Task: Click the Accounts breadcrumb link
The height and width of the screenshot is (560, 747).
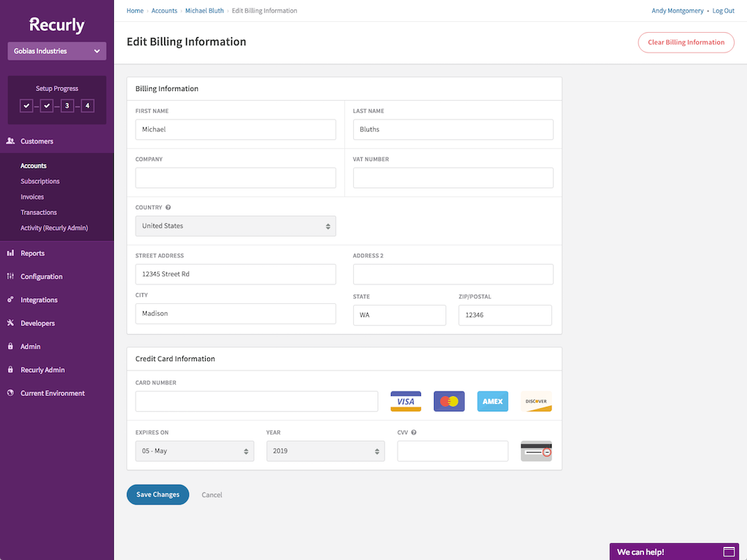Action: [x=164, y=10]
